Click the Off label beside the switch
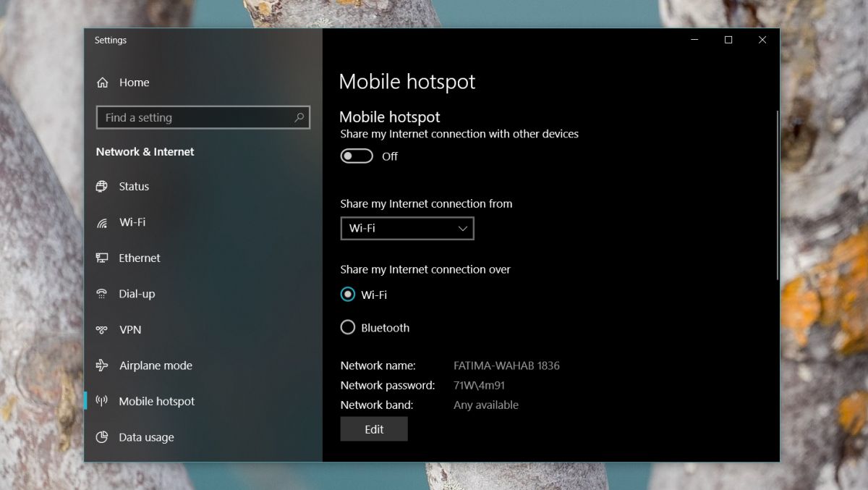 coord(390,156)
